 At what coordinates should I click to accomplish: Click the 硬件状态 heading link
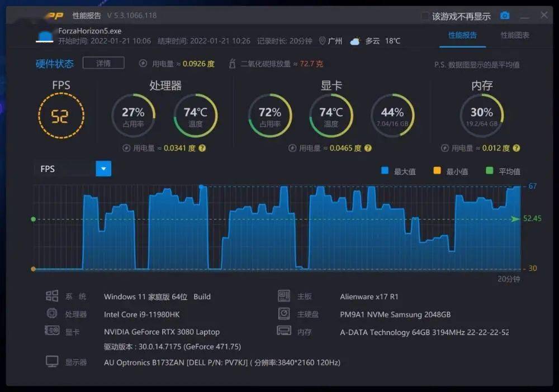[x=54, y=64]
